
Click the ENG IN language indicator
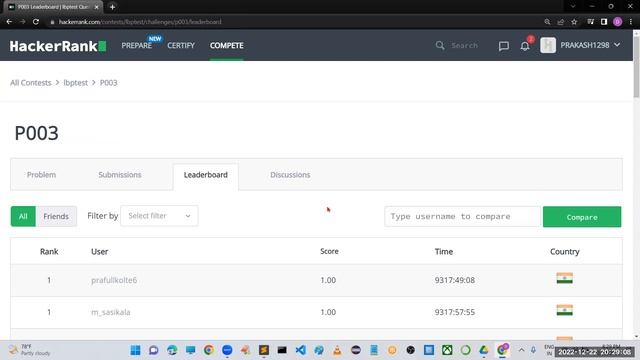pos(549,350)
